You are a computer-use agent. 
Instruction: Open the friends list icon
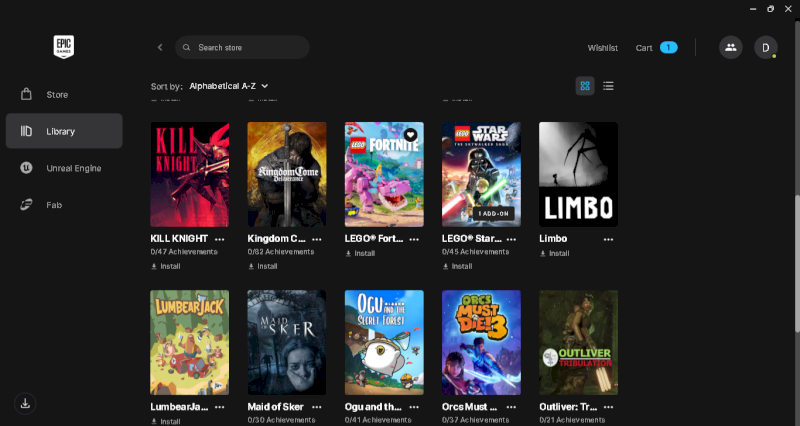731,47
